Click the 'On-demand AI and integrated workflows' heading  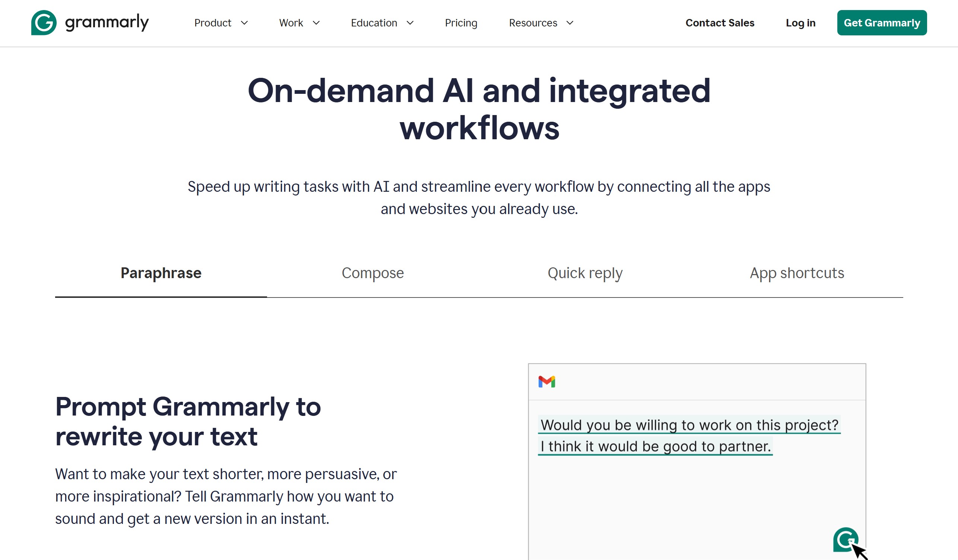point(479,109)
